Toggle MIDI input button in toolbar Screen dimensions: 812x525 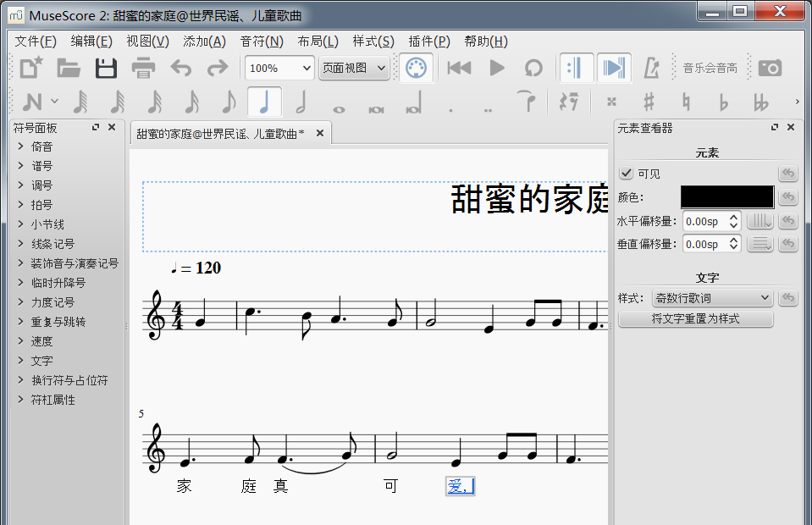click(x=416, y=69)
